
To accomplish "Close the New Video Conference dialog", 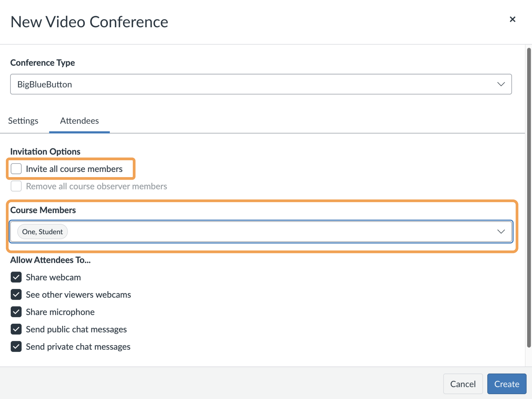I will pos(512,19).
